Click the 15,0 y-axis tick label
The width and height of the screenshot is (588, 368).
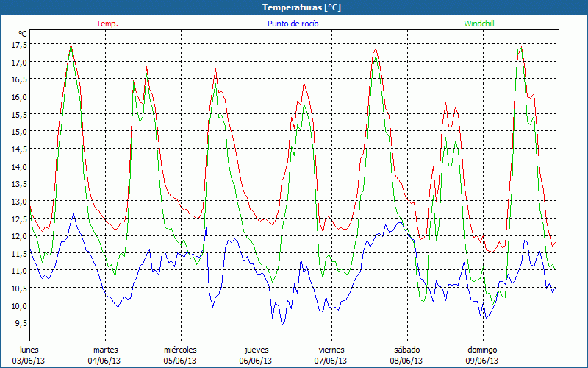click(x=19, y=131)
